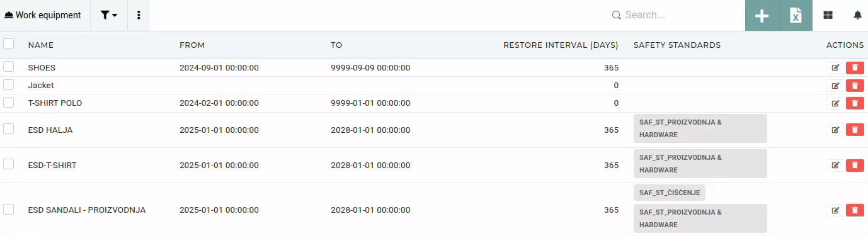Select the ESD HALJA row checkbox
Image resolution: width=868 pixels, height=236 pixels.
click(9, 129)
